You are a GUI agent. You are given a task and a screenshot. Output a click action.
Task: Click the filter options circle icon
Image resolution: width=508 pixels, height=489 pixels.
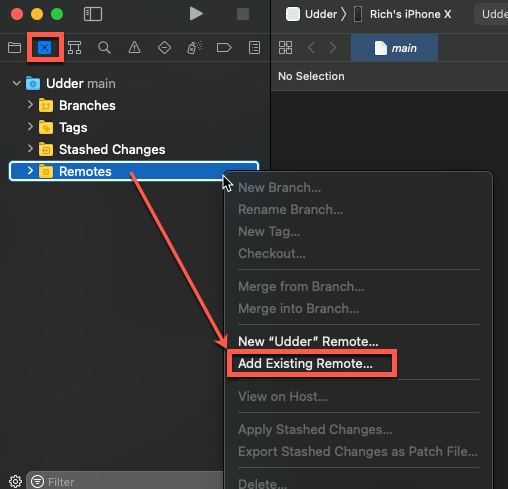[x=37, y=482]
